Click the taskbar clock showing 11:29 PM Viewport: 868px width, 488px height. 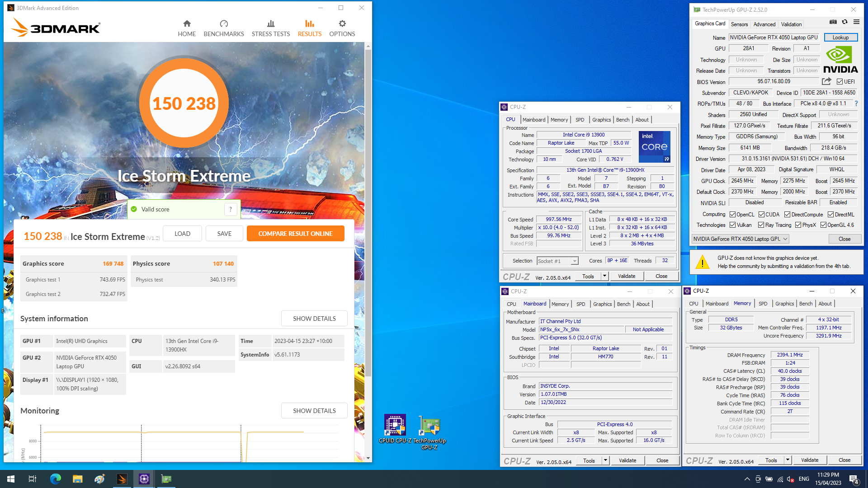click(x=828, y=479)
